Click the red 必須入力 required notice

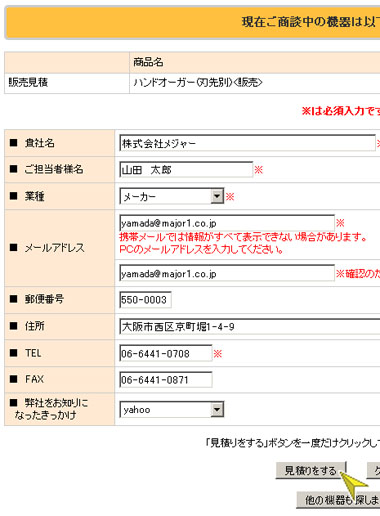tap(341, 111)
